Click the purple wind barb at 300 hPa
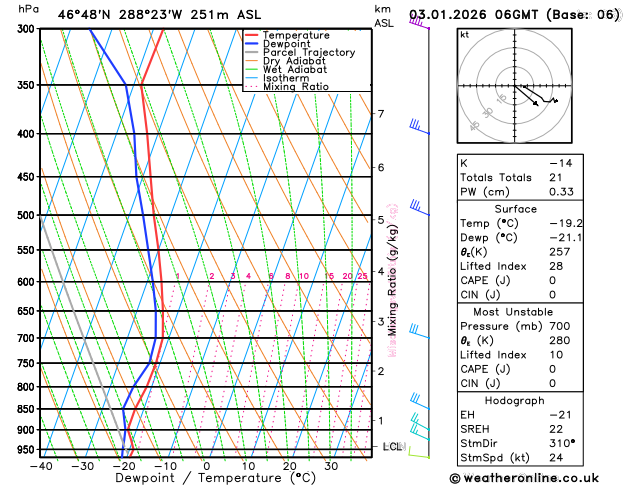 point(419,22)
